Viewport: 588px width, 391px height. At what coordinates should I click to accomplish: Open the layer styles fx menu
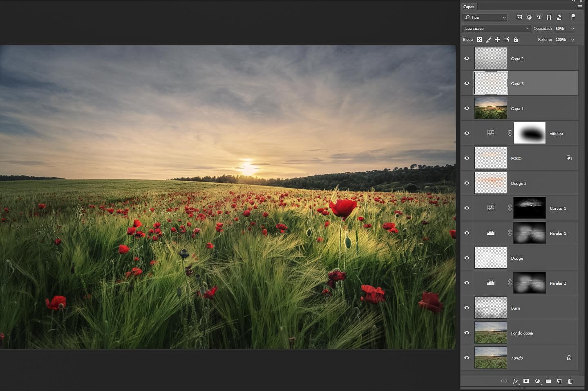(x=515, y=381)
